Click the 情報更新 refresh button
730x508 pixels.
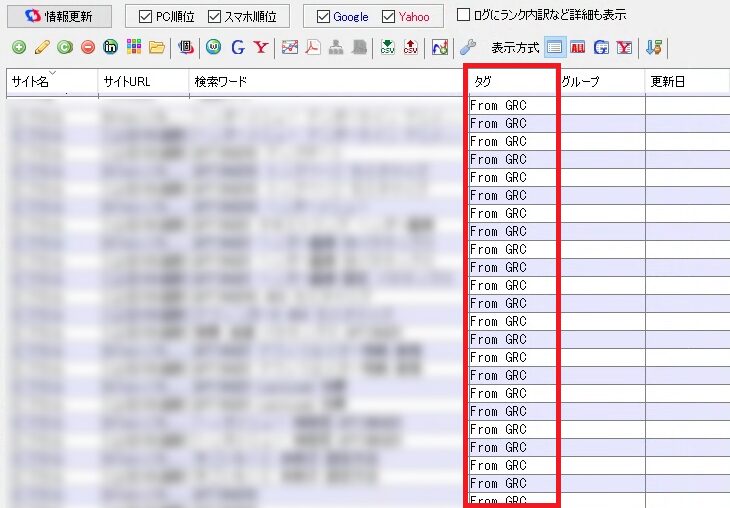point(59,16)
